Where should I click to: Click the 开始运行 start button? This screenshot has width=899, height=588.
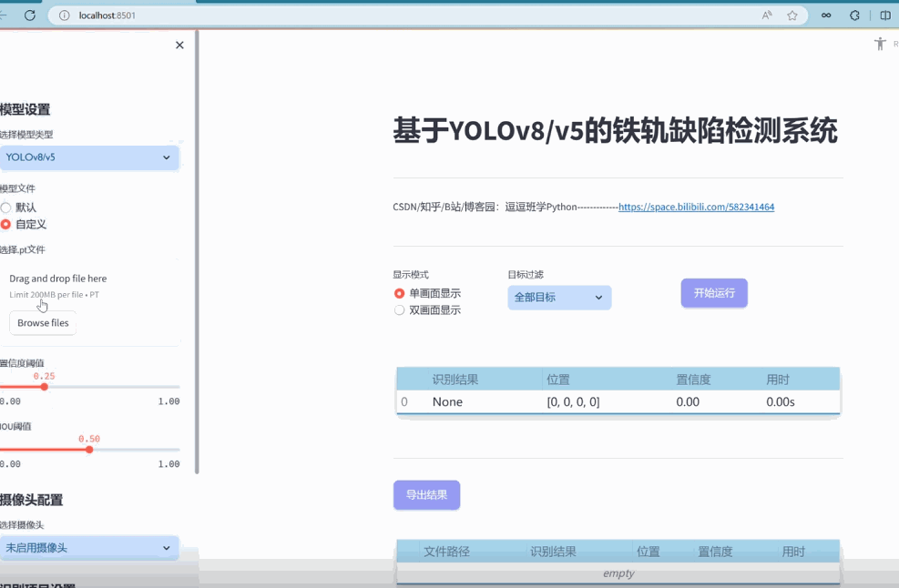pyautogui.click(x=714, y=293)
